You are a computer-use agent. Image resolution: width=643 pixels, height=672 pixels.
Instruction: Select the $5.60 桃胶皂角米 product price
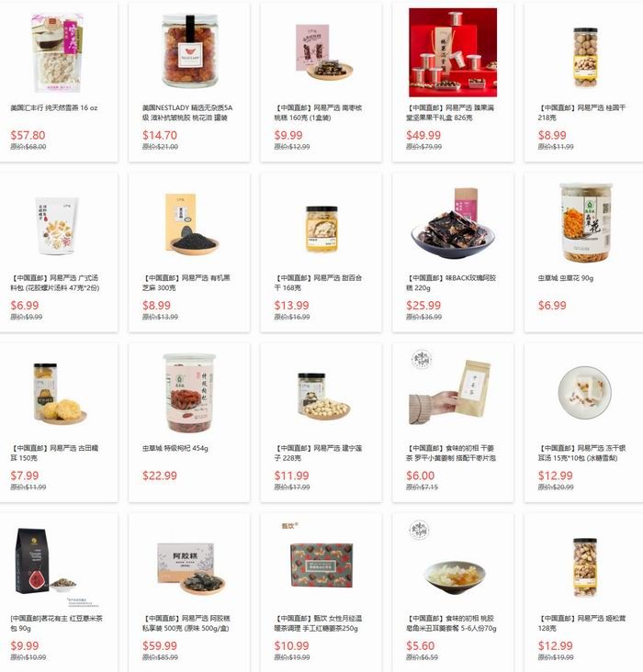point(421,645)
